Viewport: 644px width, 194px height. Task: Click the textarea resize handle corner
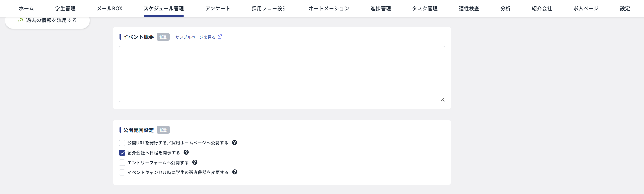442,100
